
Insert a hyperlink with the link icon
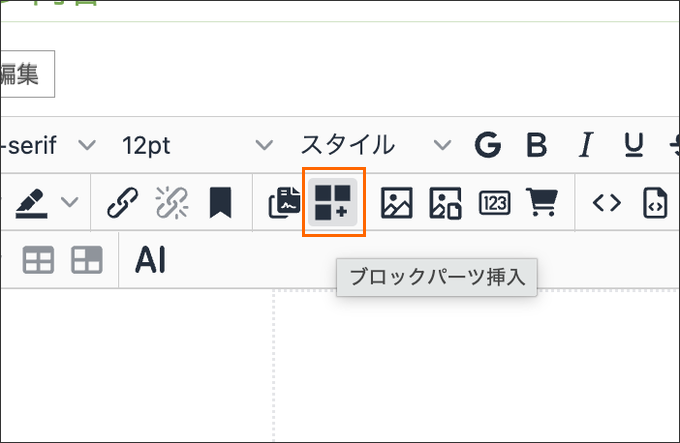[x=122, y=203]
